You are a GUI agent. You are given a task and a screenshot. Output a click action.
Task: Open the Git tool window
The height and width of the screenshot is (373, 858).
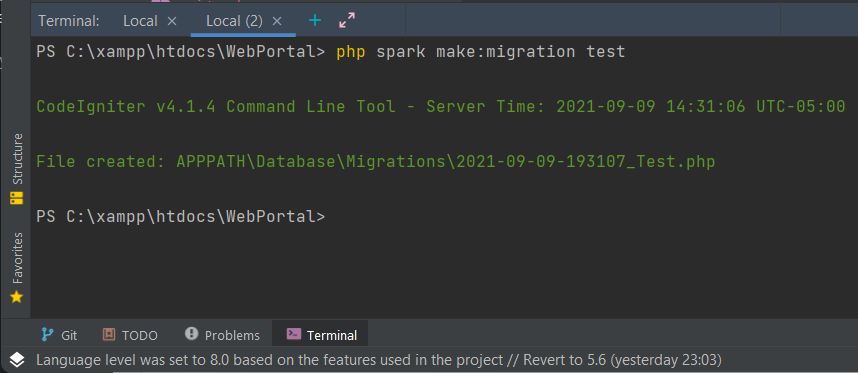60,335
